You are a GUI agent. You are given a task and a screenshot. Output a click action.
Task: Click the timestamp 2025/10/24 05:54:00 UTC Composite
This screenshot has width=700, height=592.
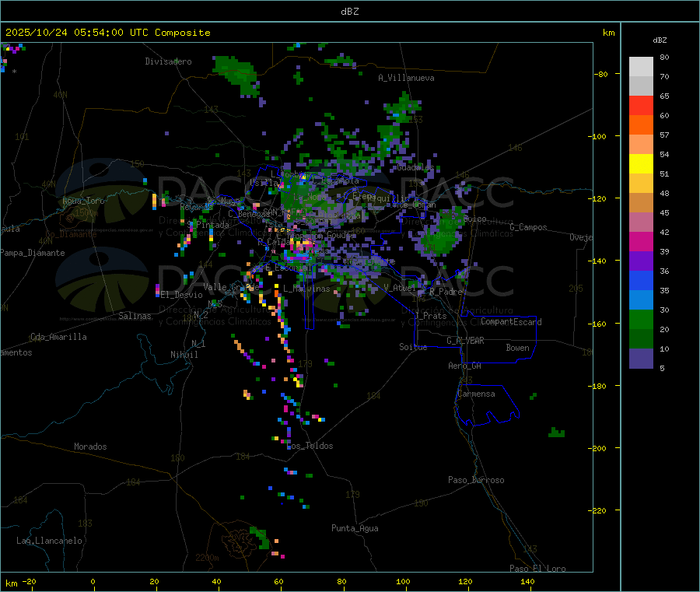point(107,33)
